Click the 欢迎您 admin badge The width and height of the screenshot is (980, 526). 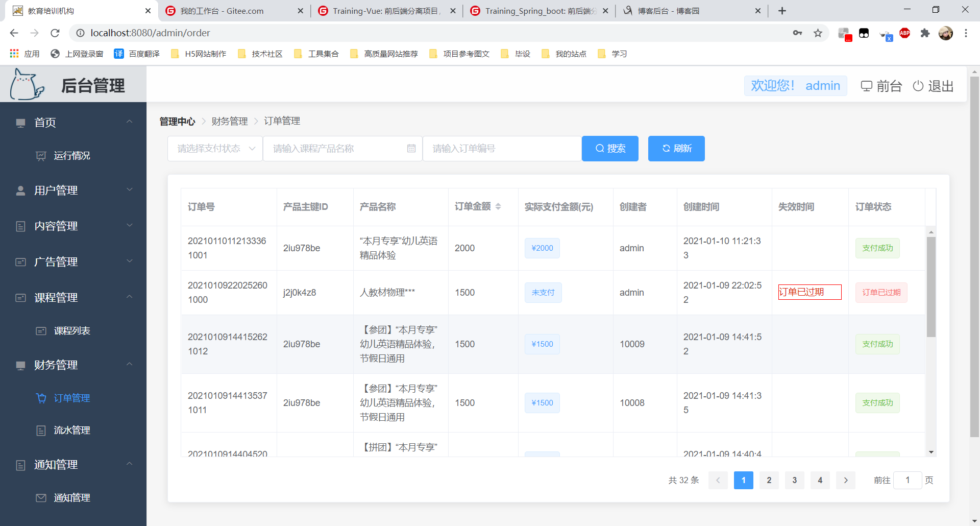(795, 86)
